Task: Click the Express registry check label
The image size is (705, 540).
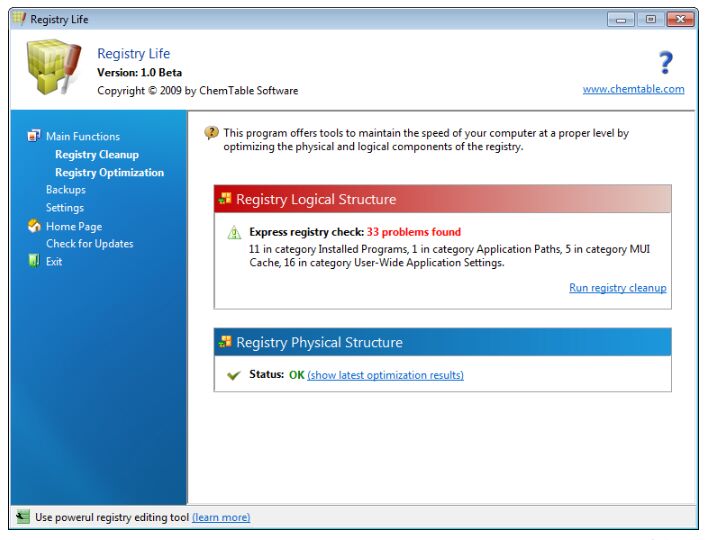Action: pyautogui.click(x=307, y=232)
